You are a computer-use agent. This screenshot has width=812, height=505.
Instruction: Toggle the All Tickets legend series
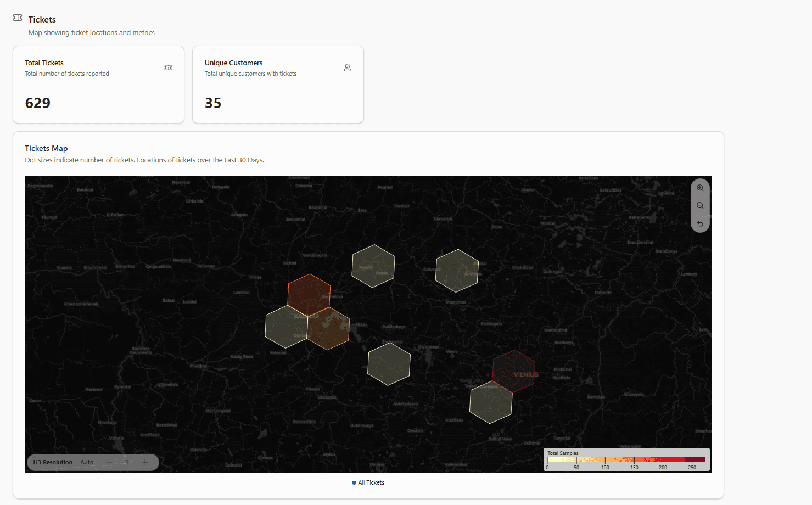click(x=368, y=482)
